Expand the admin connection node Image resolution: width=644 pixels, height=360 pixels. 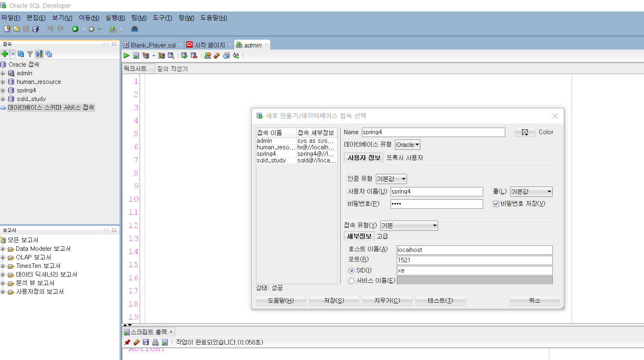pos(3,73)
